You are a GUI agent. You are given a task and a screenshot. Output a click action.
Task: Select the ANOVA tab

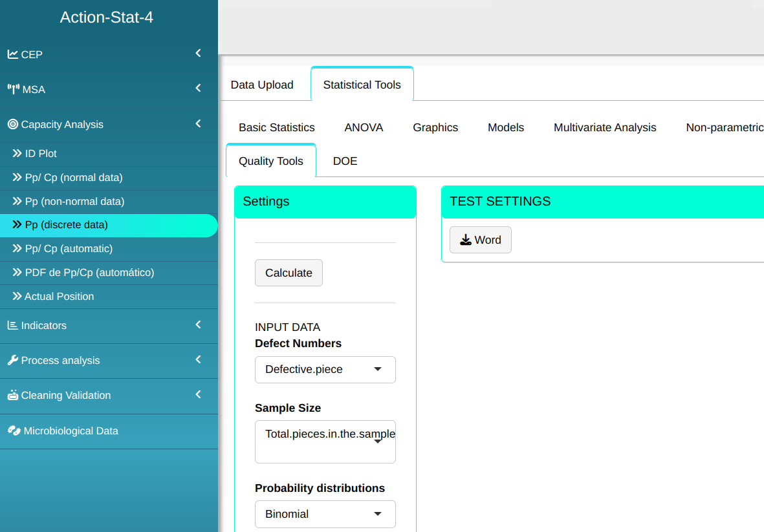pyautogui.click(x=364, y=127)
